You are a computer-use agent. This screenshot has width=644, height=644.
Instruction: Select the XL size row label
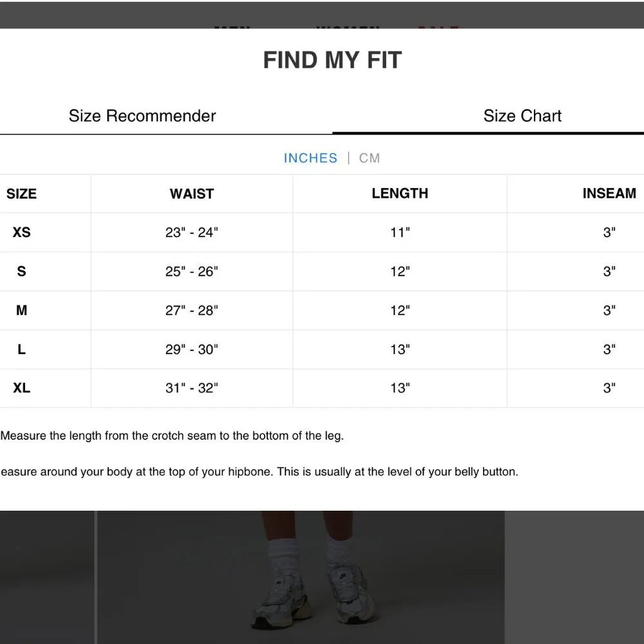[x=21, y=388]
